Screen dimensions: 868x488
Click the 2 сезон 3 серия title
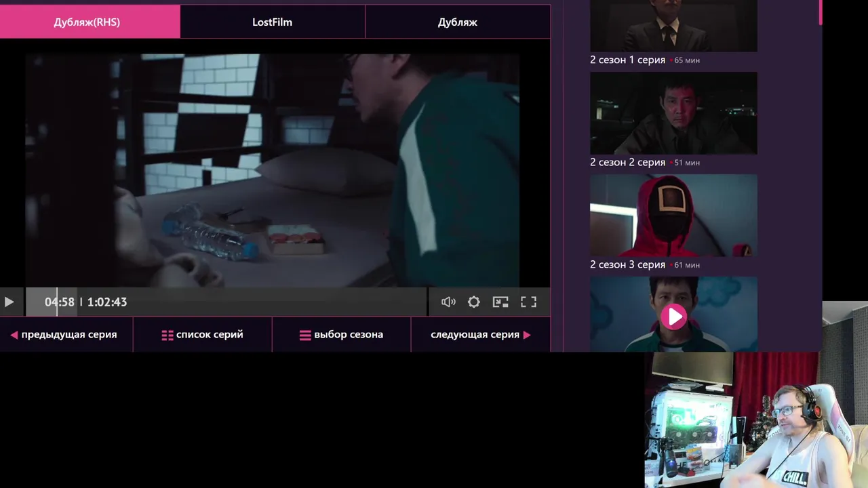click(627, 264)
